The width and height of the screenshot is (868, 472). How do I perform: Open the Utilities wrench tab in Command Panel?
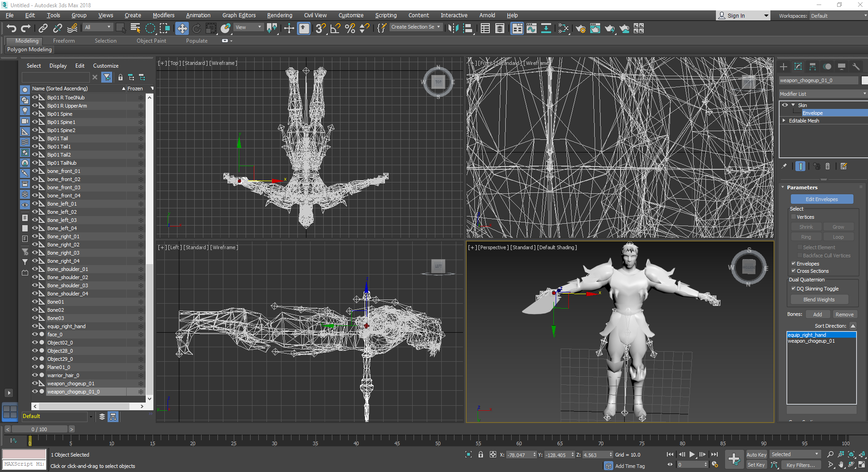[856, 67]
